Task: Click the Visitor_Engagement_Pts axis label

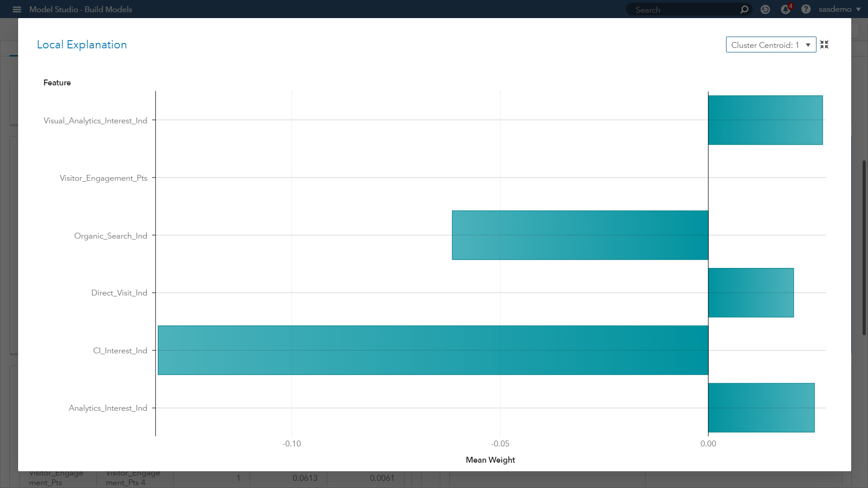Action: click(104, 178)
